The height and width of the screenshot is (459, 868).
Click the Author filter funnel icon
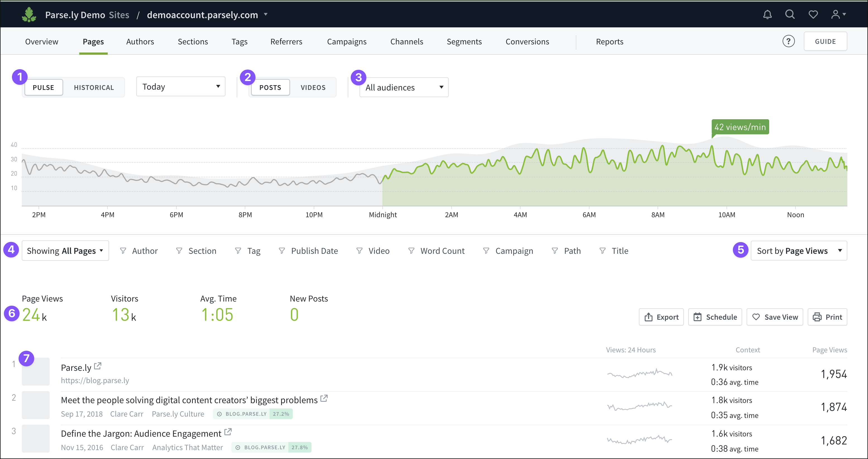[123, 251]
